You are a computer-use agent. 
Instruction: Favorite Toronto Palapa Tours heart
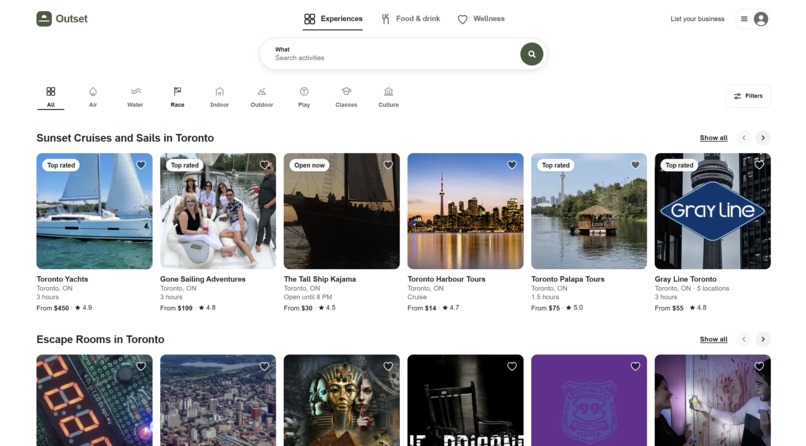coord(635,165)
